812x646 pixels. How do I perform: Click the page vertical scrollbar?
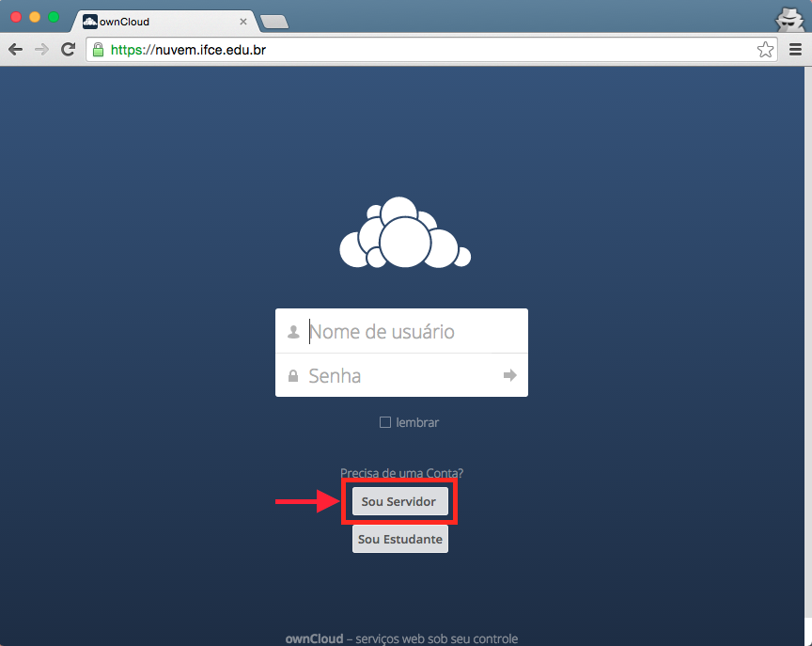(808, 342)
